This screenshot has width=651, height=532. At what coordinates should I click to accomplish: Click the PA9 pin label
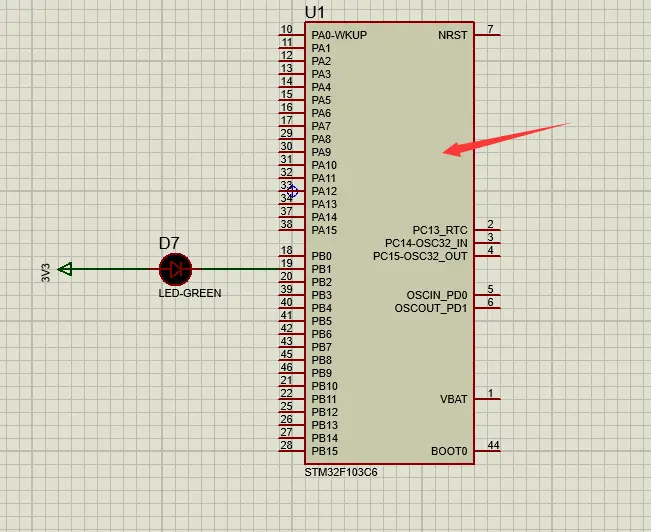pyautogui.click(x=321, y=152)
